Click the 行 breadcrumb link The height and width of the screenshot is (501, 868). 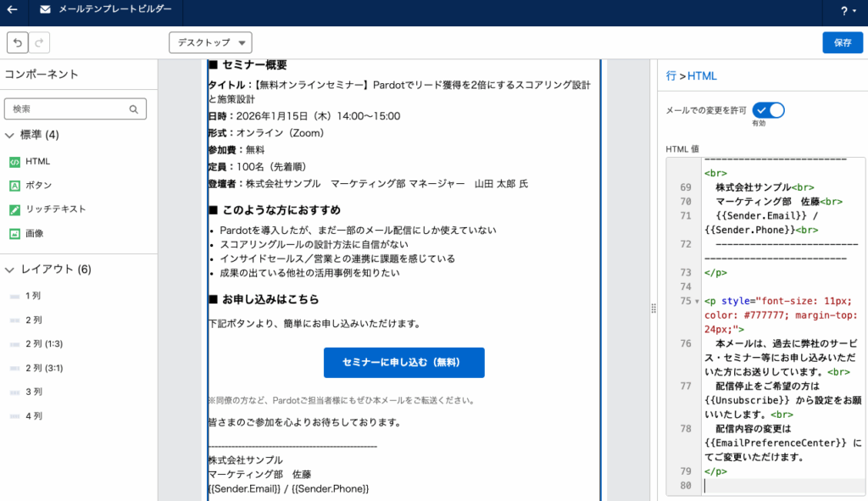tap(670, 75)
